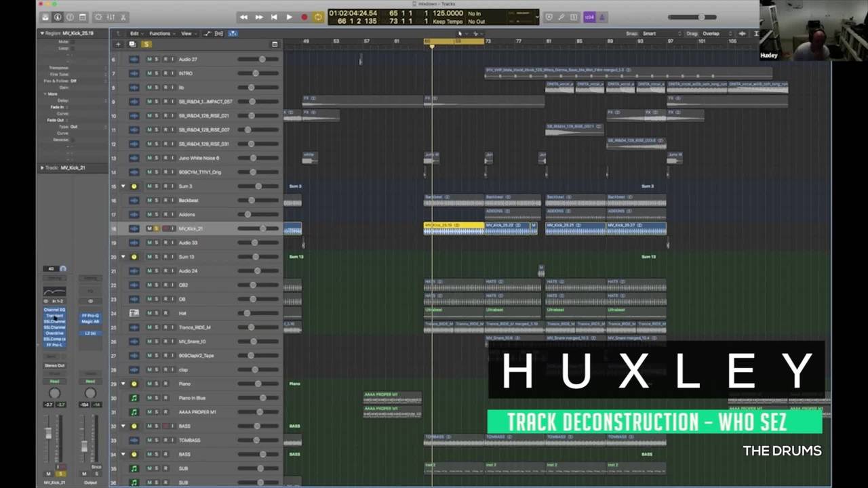Open the Functions menu

pos(161,33)
